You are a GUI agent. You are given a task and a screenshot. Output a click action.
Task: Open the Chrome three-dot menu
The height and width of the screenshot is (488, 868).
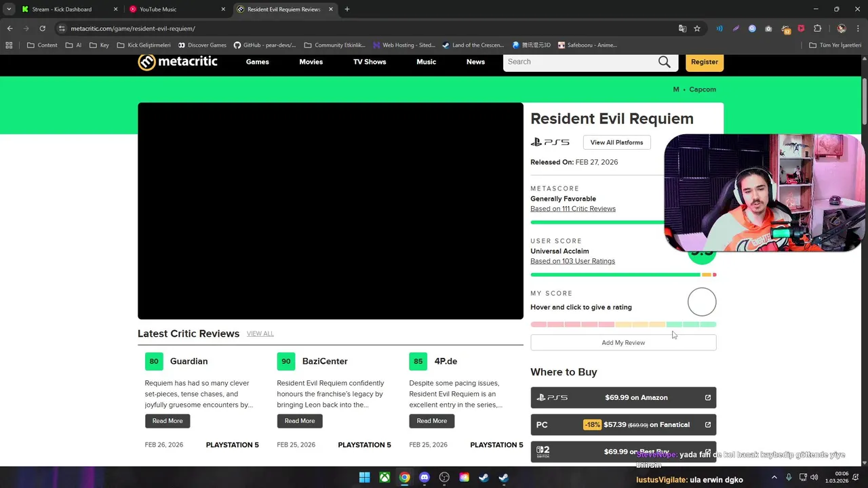pos(857,28)
